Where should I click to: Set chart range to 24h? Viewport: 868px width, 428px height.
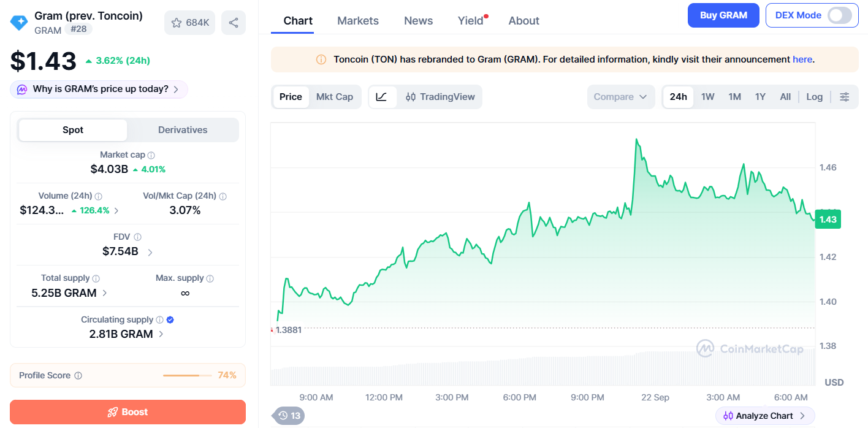[679, 97]
